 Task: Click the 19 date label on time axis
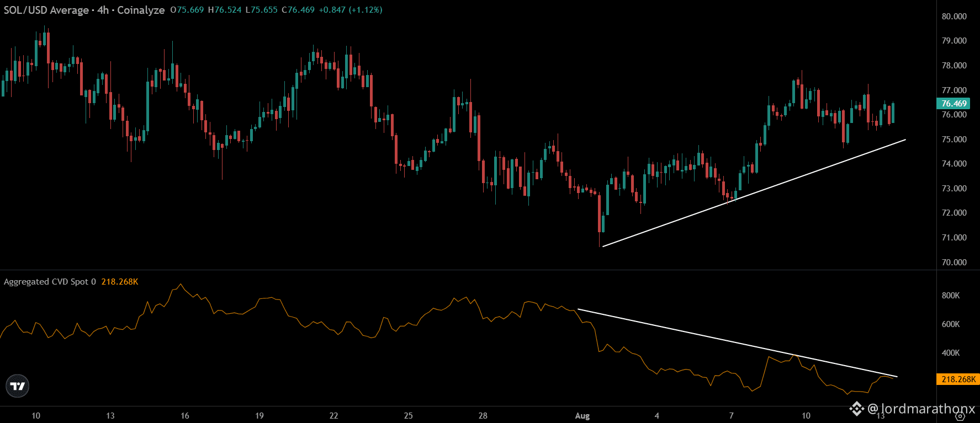coord(259,416)
